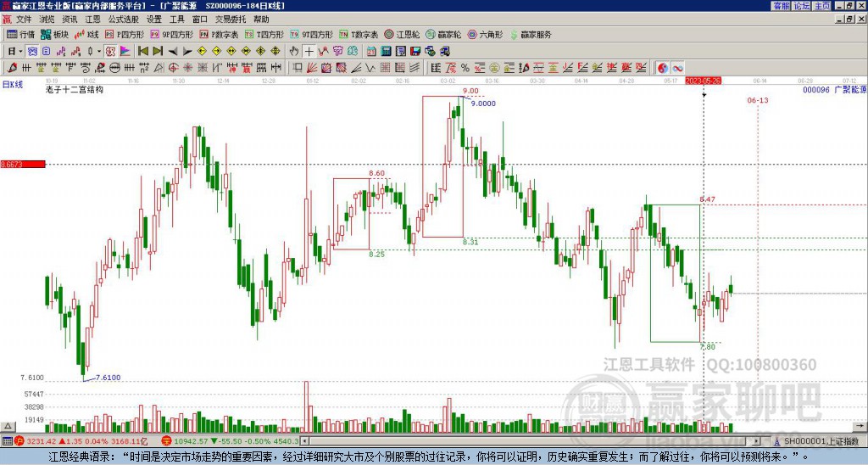Click the 000096 广聚能源 stock label
The width and height of the screenshot is (868, 465).
click(x=834, y=89)
